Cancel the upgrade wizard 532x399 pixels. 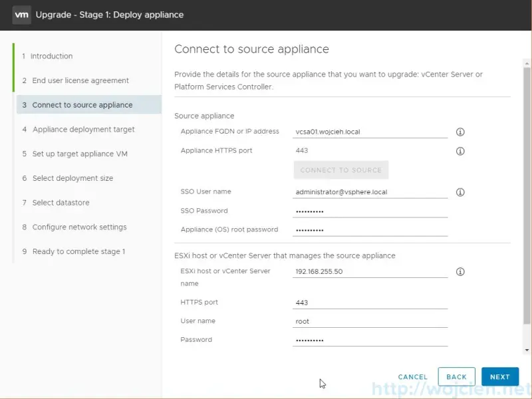point(412,376)
